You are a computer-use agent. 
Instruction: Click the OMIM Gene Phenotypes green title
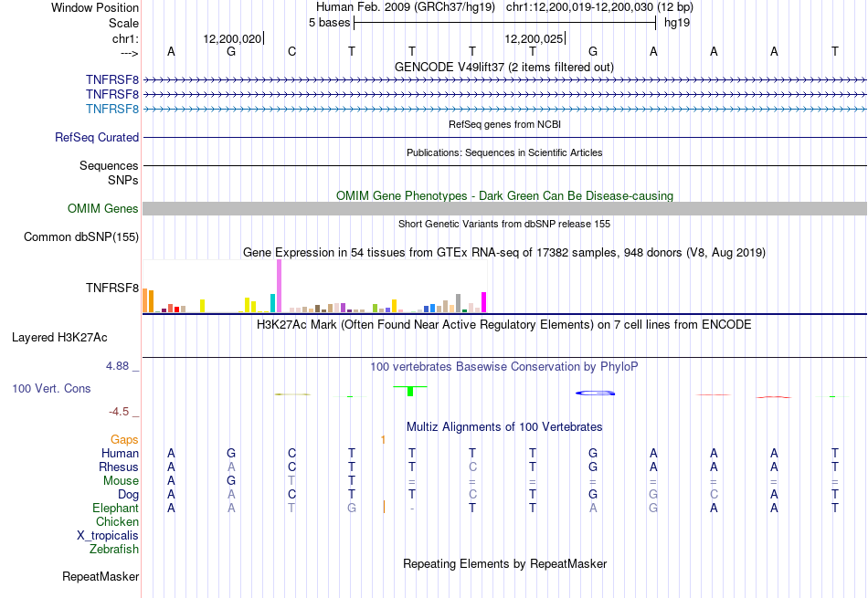[x=504, y=195]
